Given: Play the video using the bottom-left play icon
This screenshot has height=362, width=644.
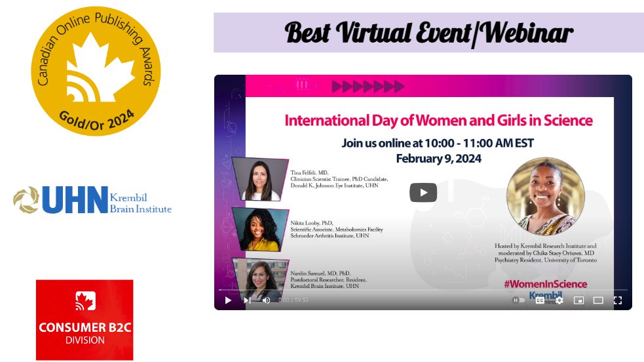Looking at the screenshot, I should [x=228, y=300].
